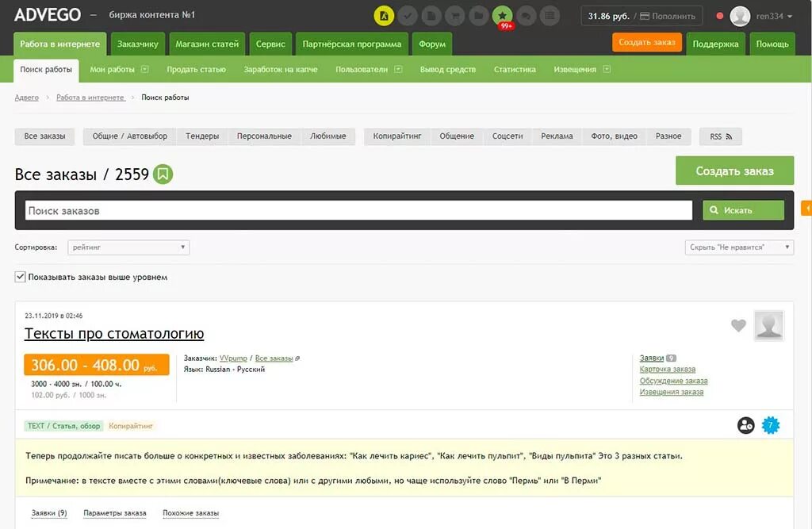
Task: Click the grey list icon in header
Action: (550, 16)
